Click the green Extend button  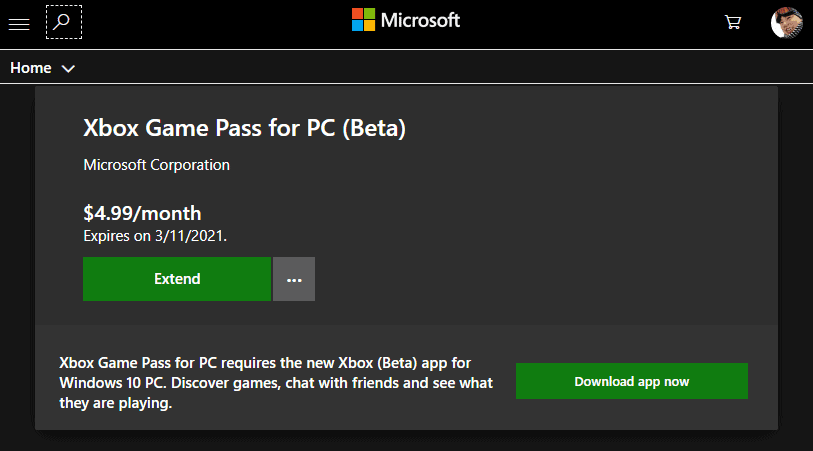[177, 279]
